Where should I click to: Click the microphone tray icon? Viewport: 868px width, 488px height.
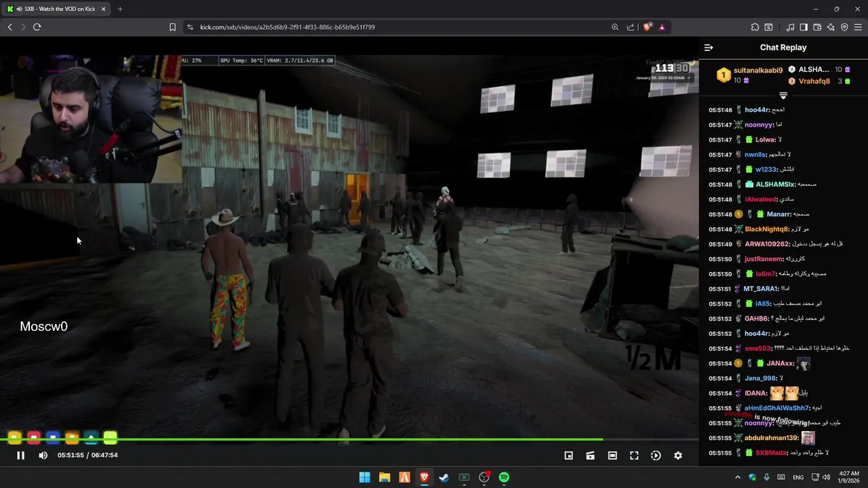click(767, 477)
